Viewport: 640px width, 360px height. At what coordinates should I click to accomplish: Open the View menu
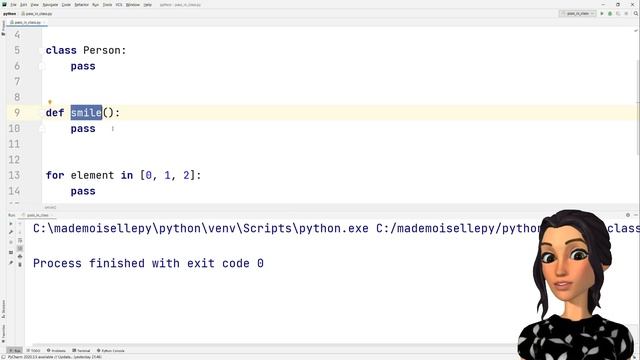[35, 5]
